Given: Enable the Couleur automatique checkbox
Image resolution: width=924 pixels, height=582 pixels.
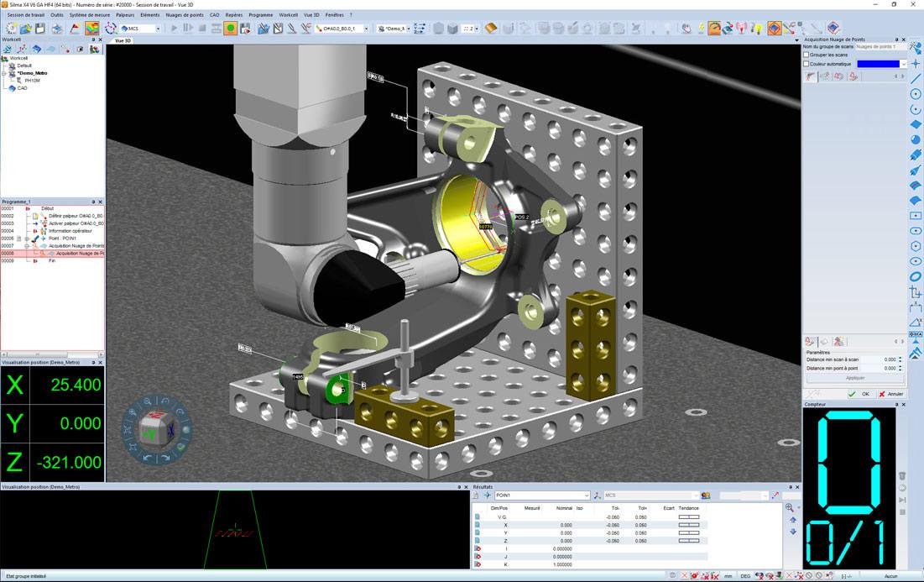Looking at the screenshot, I should point(807,64).
